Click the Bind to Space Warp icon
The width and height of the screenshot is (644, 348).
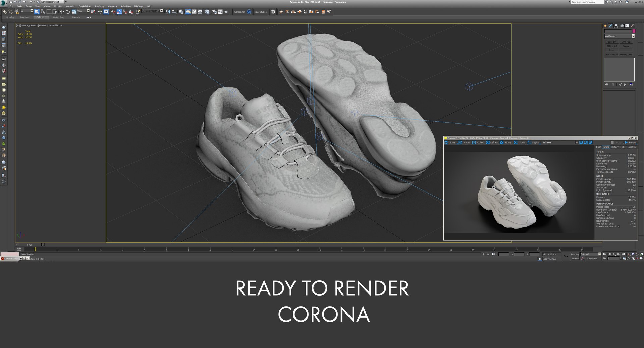coord(16,12)
